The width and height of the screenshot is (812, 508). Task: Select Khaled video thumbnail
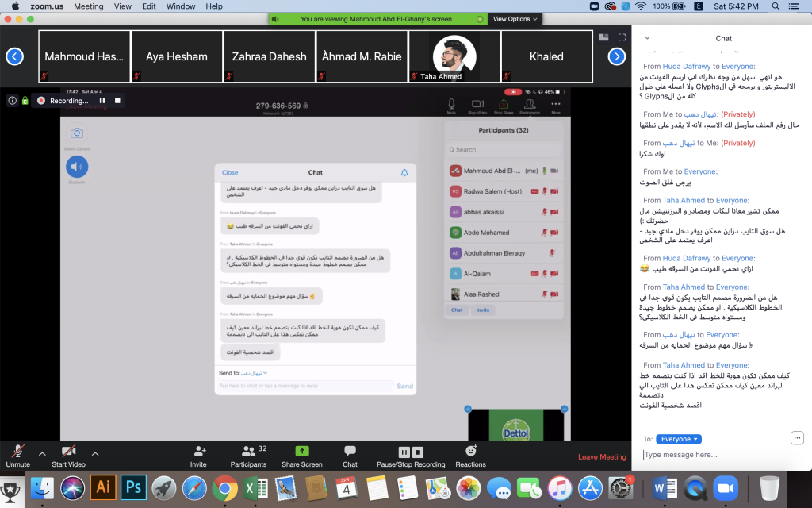point(547,56)
